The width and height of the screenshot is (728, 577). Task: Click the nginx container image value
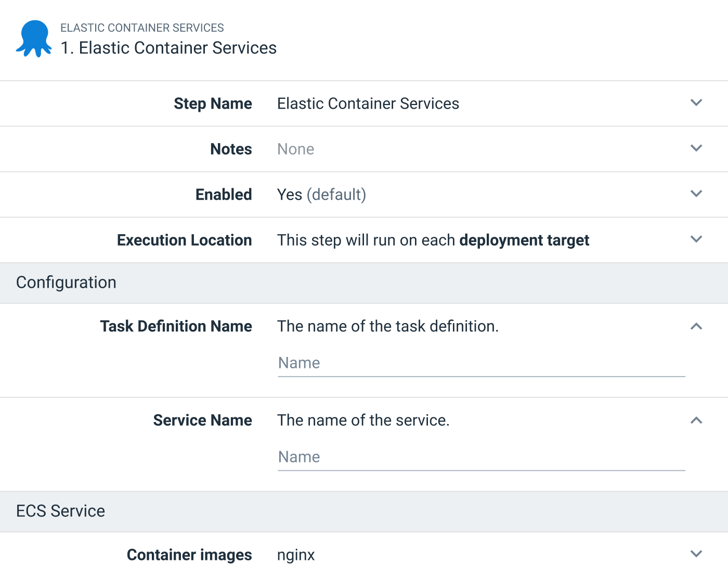pos(296,555)
